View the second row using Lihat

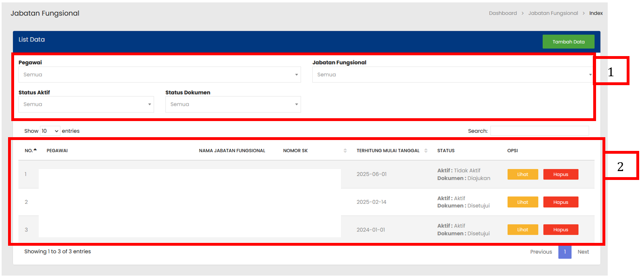(523, 202)
